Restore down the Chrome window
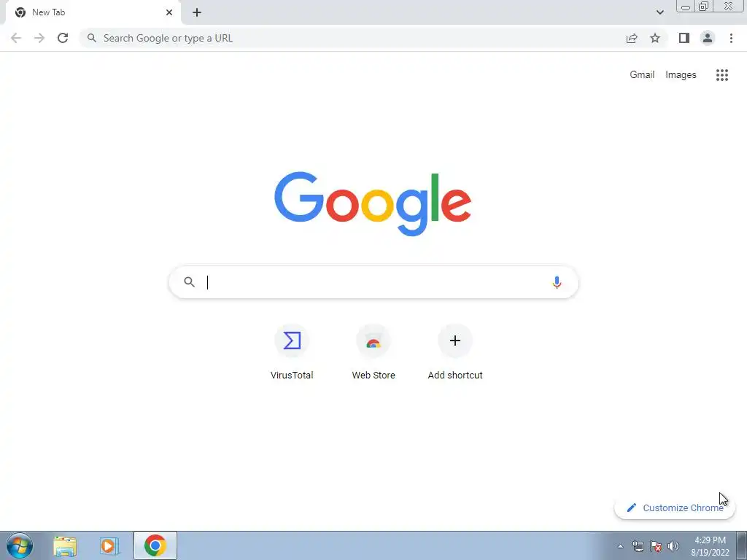The width and height of the screenshot is (747, 560). point(704,6)
